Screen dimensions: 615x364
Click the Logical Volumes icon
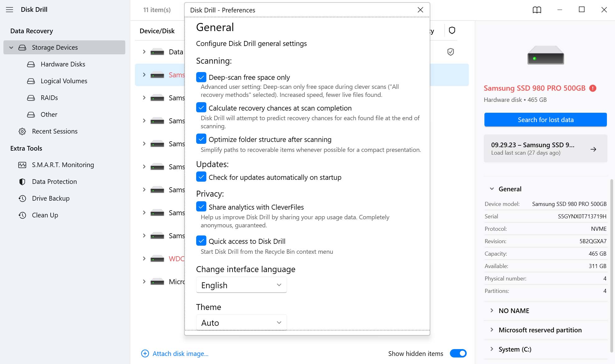coord(31,81)
